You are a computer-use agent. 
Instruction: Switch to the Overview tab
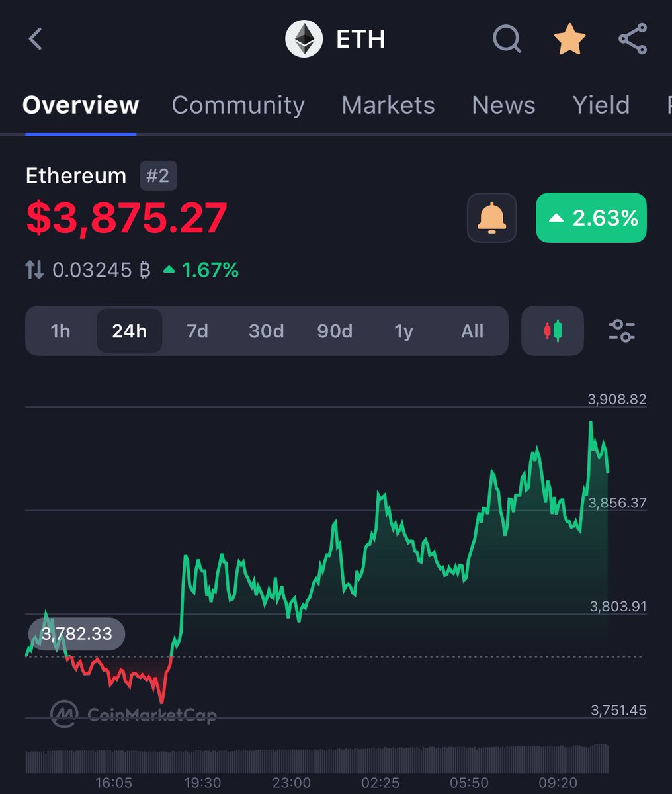(x=81, y=105)
